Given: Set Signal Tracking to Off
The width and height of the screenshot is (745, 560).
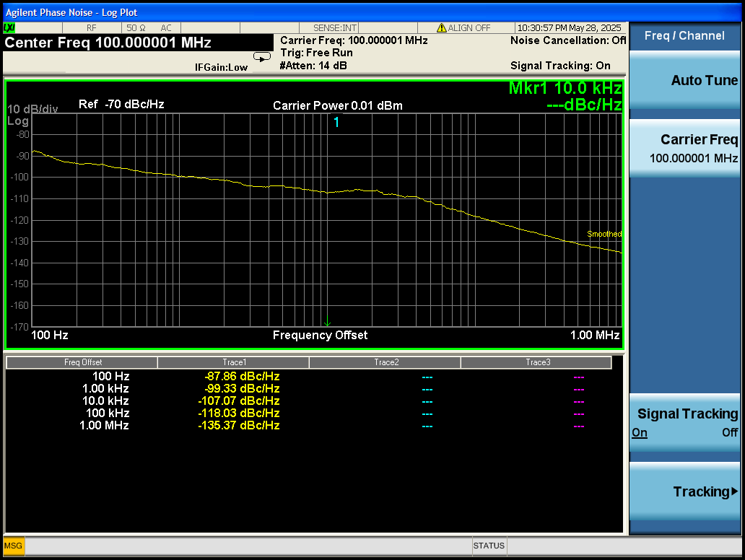Looking at the screenshot, I should (x=730, y=433).
